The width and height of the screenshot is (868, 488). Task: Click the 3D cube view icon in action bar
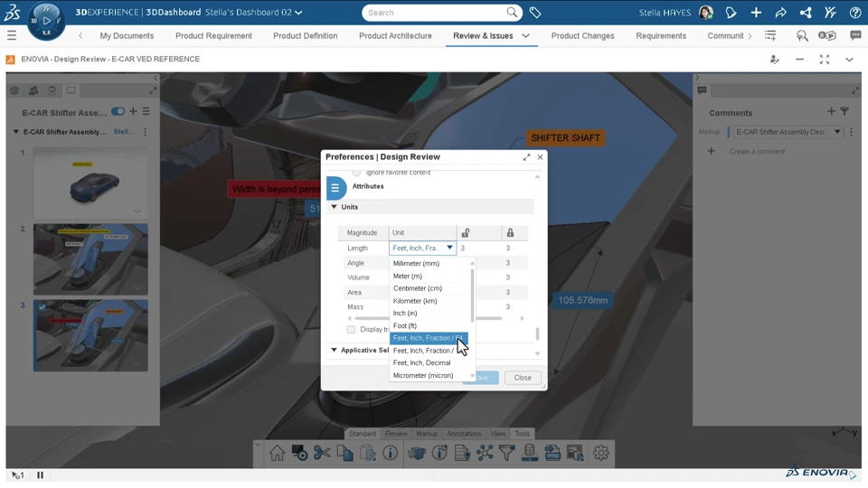pyautogui.click(x=416, y=453)
